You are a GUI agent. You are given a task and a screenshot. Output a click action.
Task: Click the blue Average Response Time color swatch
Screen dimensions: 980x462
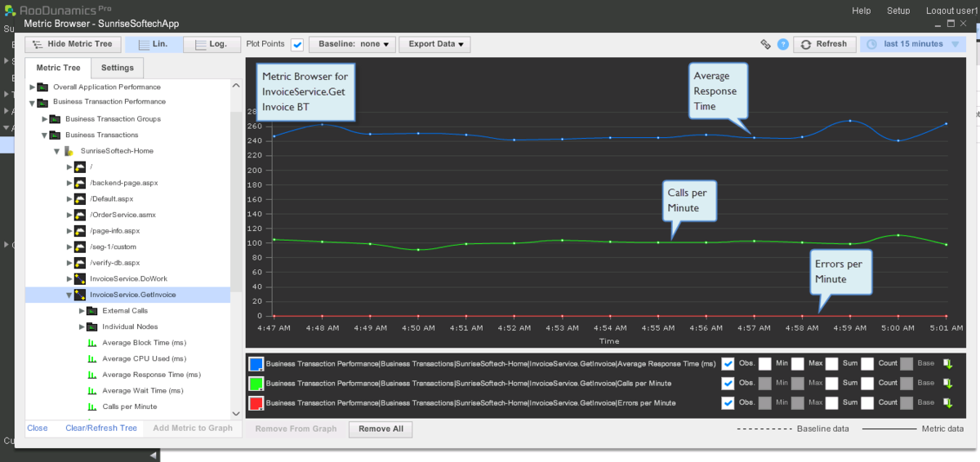(x=256, y=364)
